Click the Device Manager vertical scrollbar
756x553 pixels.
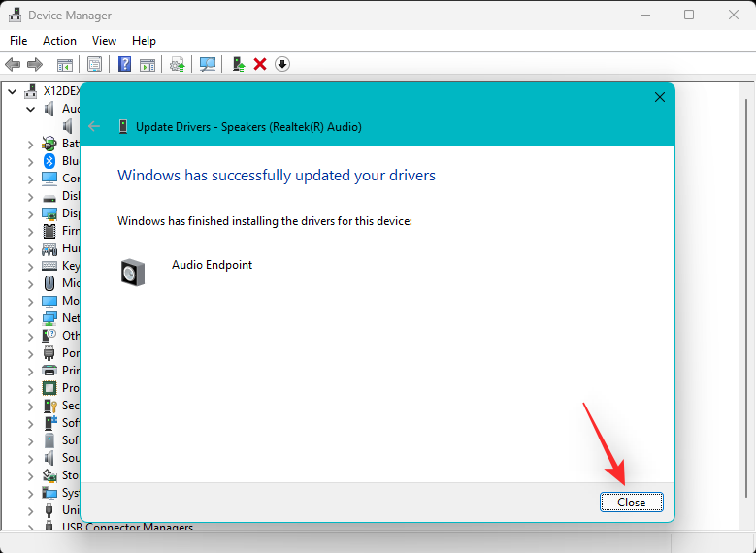tap(746, 297)
